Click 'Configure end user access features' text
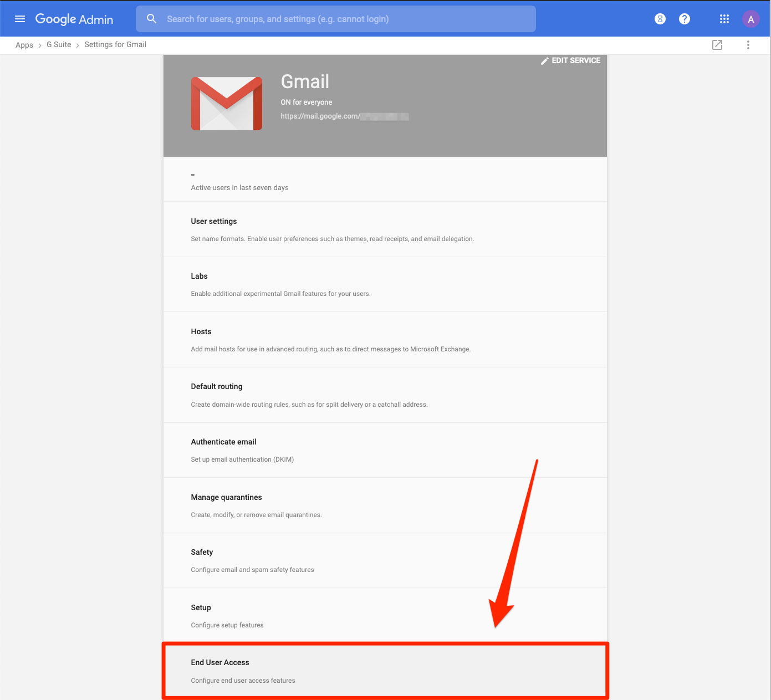 243,681
